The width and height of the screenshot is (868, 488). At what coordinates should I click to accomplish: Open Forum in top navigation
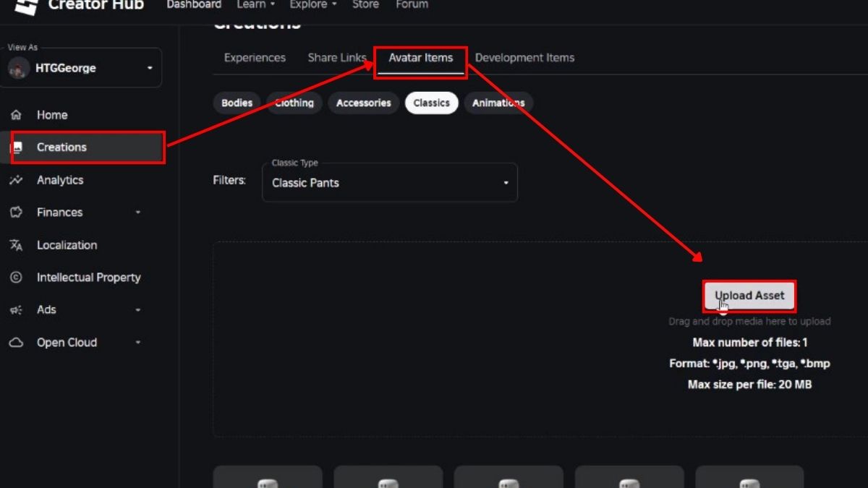coord(411,5)
